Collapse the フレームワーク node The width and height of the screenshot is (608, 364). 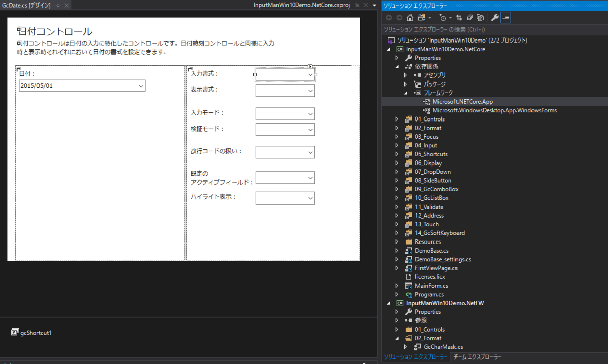pos(405,93)
